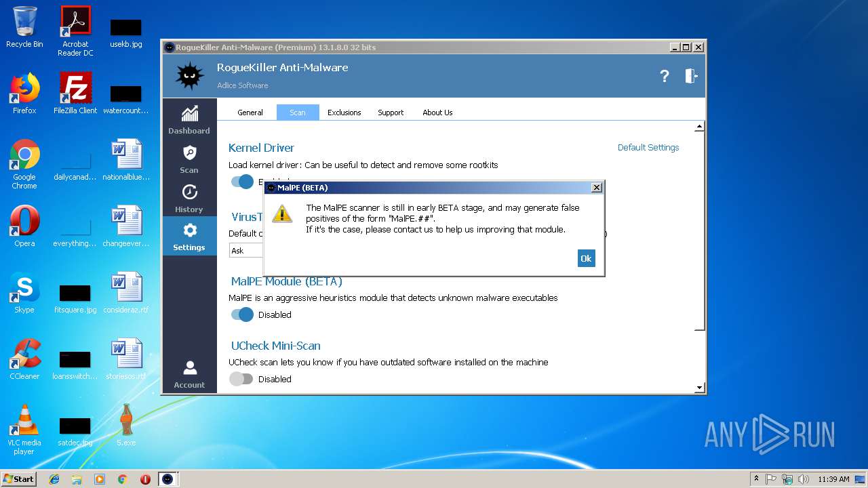The height and width of the screenshot is (488, 868).
Task: Select the Settings sidebar section
Action: tap(189, 236)
